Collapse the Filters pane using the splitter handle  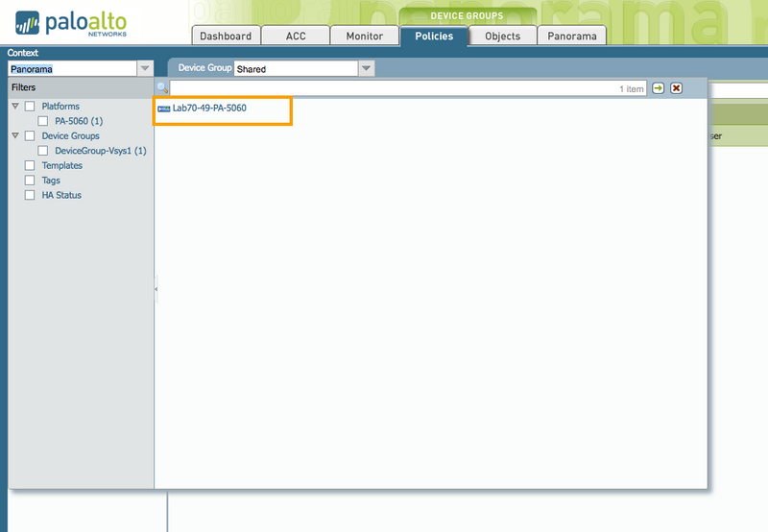point(156,289)
